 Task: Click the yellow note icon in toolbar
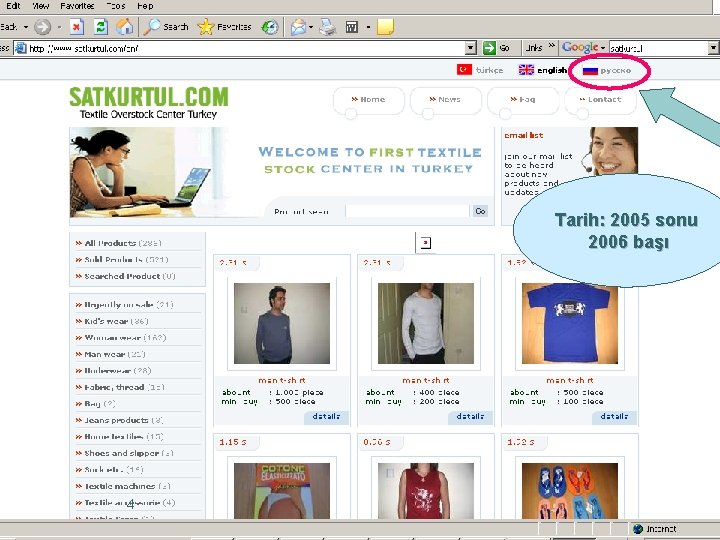[385, 27]
